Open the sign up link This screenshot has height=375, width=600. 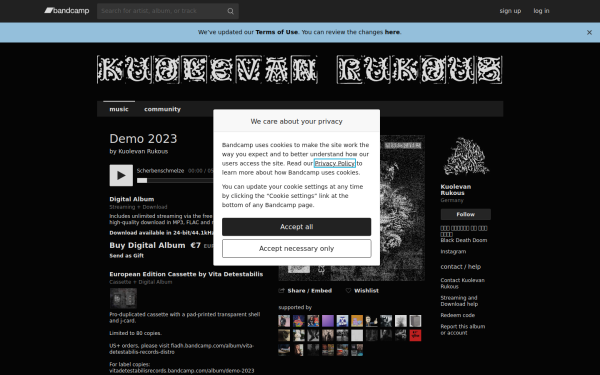510,11
